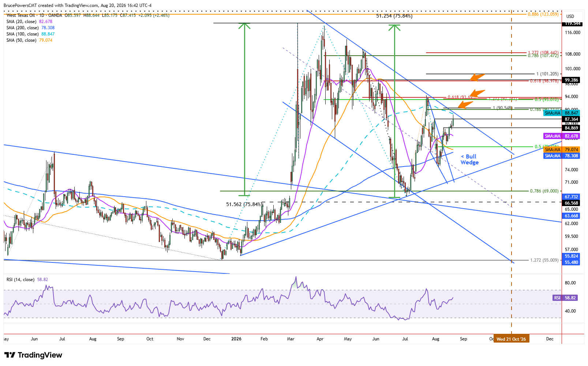Click the cyan SMA:MA 88.847 price tag
Screen dimensions: 588x366
[561, 113]
